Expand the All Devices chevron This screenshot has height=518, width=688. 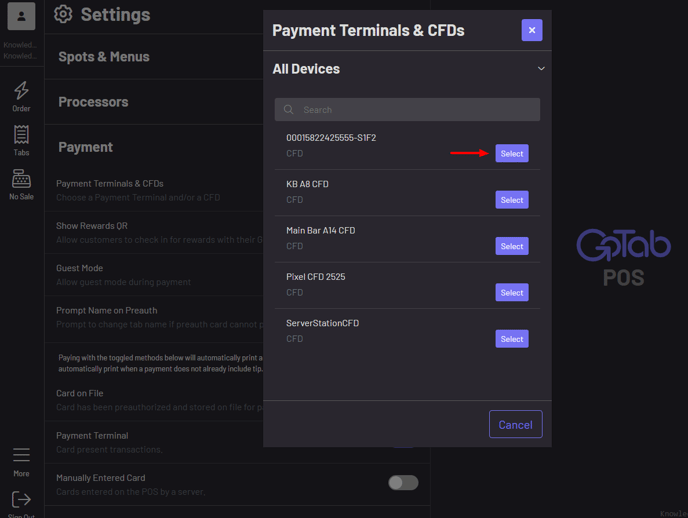(541, 68)
